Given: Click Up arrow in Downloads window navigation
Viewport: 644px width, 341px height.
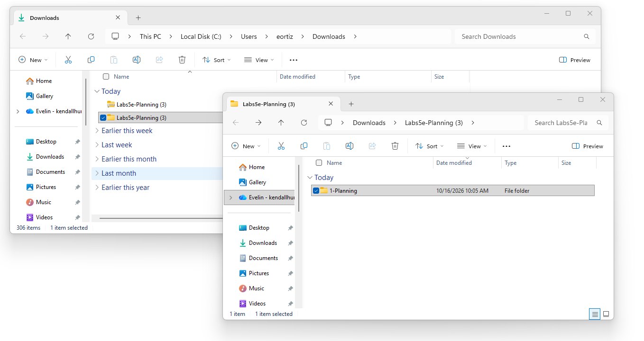Looking at the screenshot, I should [x=68, y=36].
